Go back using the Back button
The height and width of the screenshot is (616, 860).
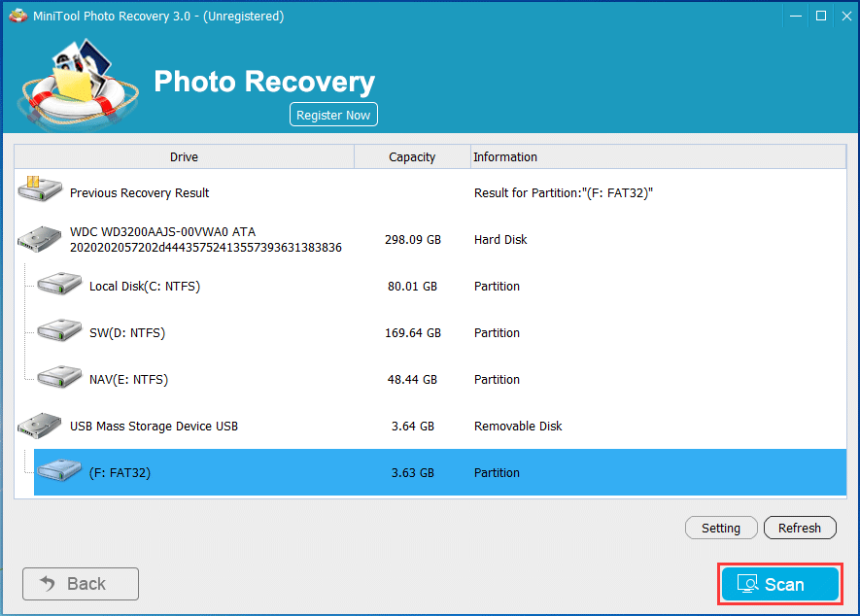click(81, 584)
